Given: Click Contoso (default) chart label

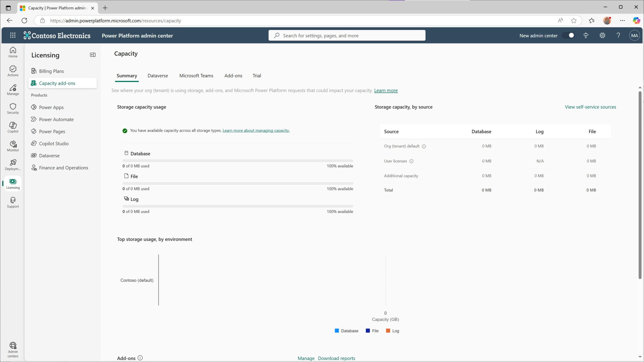Looking at the screenshot, I should (137, 280).
